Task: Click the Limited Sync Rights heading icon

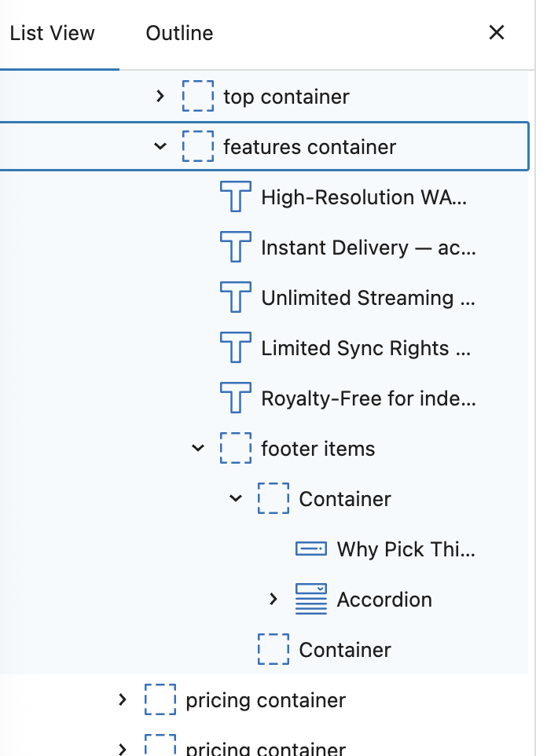Action: (x=235, y=348)
